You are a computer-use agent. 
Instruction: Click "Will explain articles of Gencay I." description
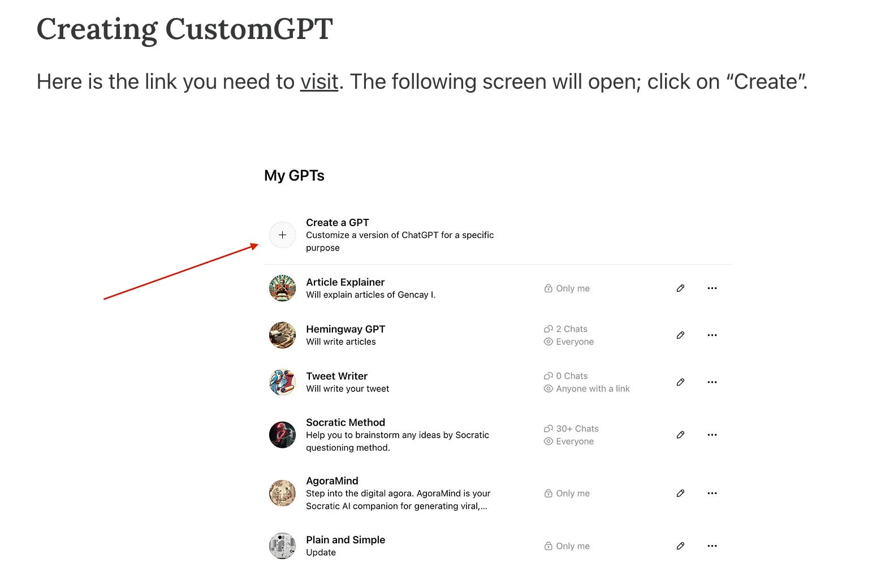(370, 295)
